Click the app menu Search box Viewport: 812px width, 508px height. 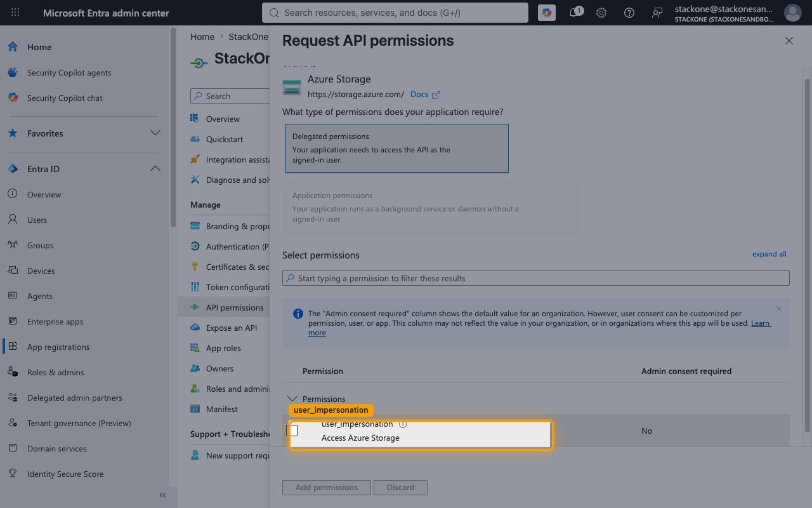point(230,96)
